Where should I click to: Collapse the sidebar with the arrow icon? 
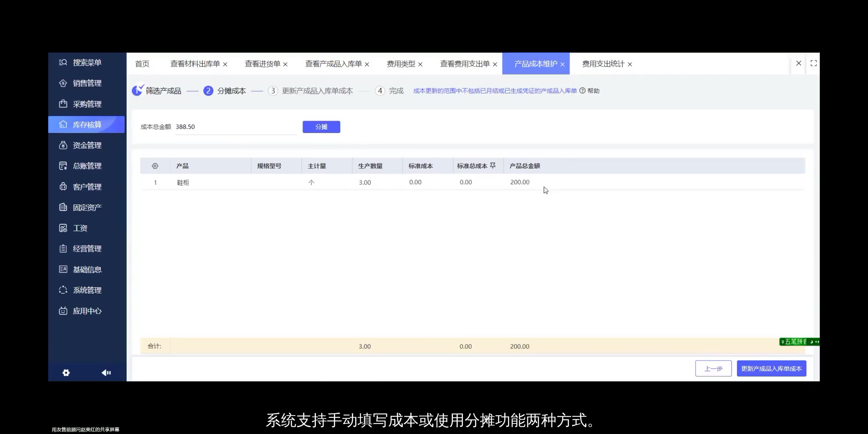(106, 373)
